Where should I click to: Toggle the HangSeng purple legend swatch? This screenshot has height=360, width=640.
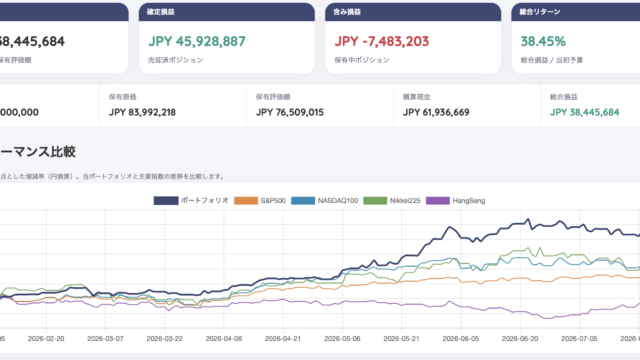pyautogui.click(x=438, y=200)
